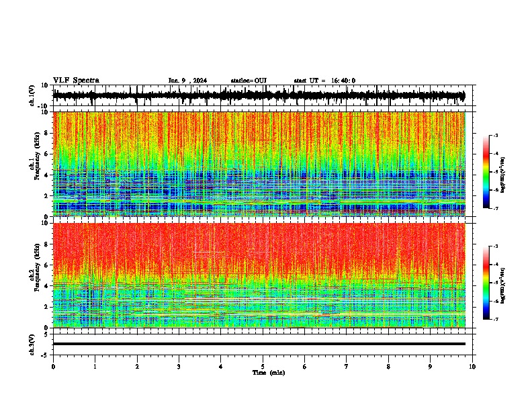Click the "-3" label on ch.1 colorbar
This screenshot has height=411, width=532.
pos(495,136)
